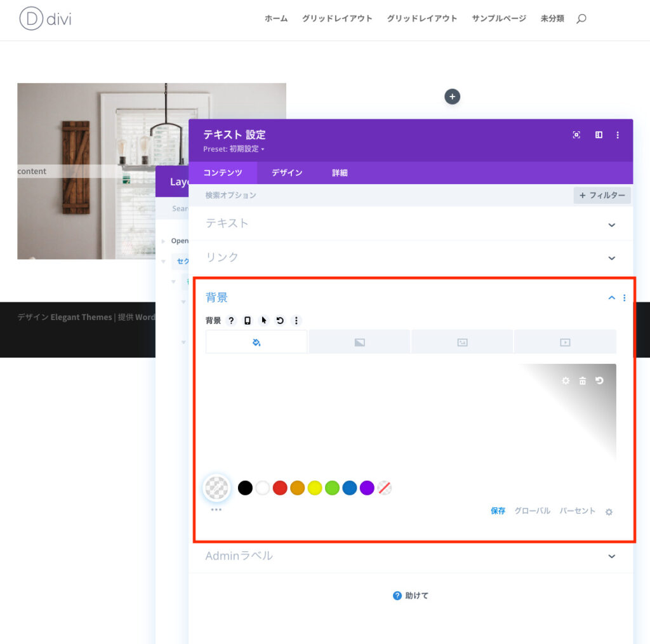The height and width of the screenshot is (644, 650).
Task: Open the background image tab
Action: 462,342
